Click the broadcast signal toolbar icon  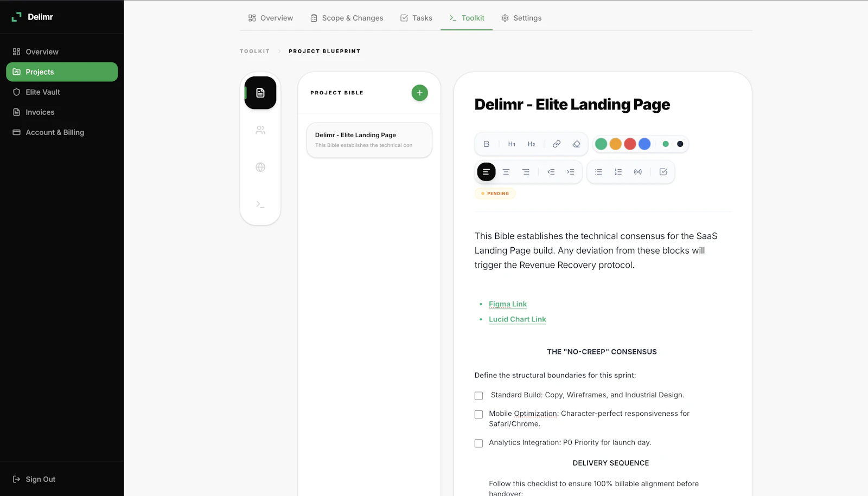pos(638,172)
